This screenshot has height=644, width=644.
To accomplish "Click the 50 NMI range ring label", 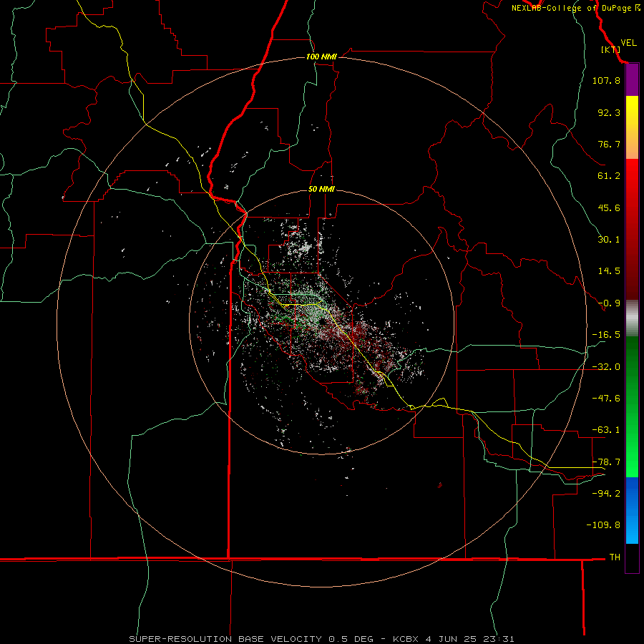I will pyautogui.click(x=321, y=190).
